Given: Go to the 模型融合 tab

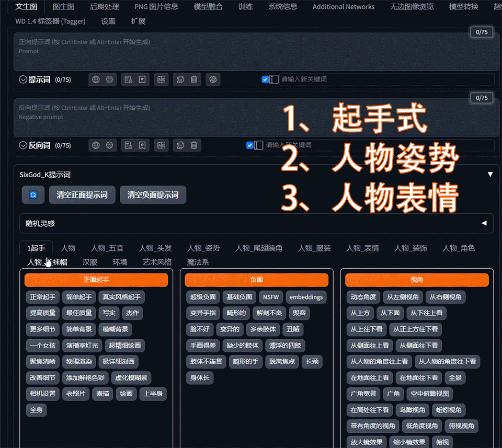Looking at the screenshot, I should (208, 7).
